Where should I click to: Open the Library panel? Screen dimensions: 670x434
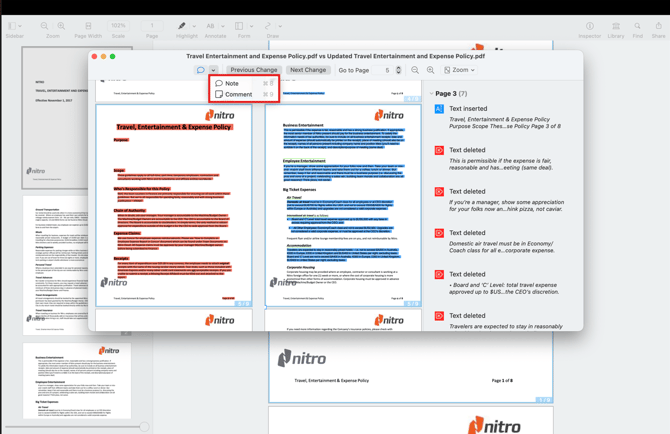pos(616,28)
